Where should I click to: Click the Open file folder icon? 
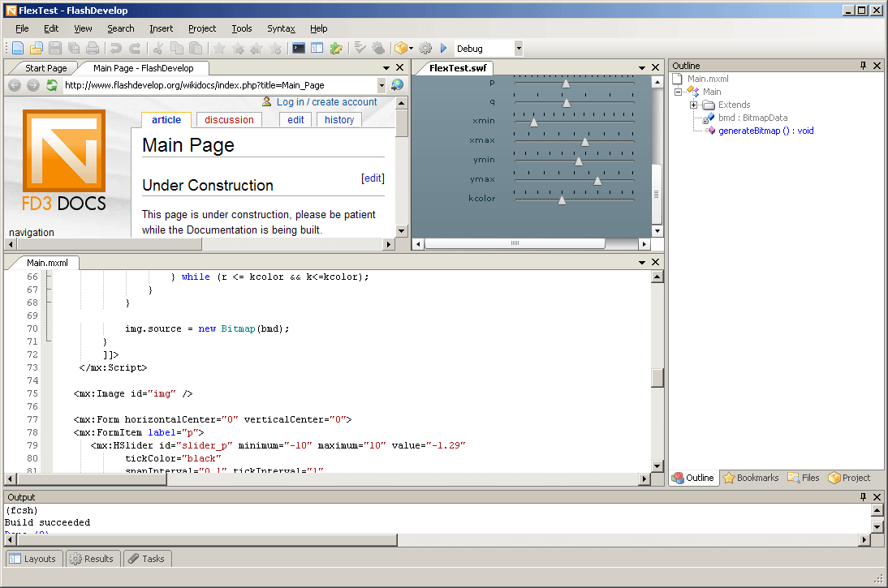(x=37, y=49)
